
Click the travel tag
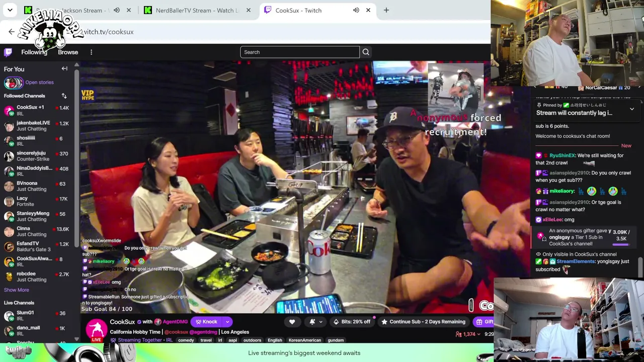206,340
